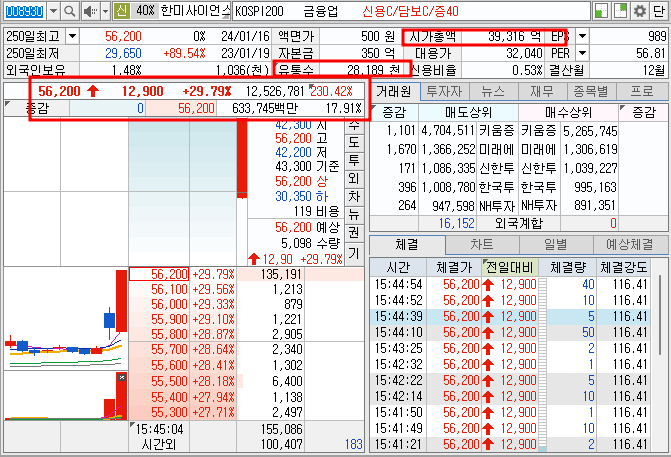Click the 매수상위 column header
This screenshot has height=457, width=671.
[569, 113]
